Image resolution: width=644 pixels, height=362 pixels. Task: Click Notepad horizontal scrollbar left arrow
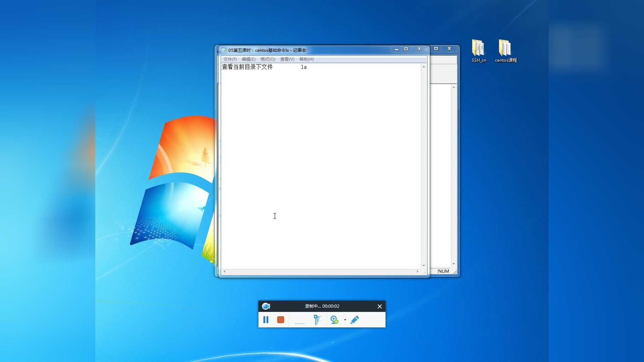225,271
